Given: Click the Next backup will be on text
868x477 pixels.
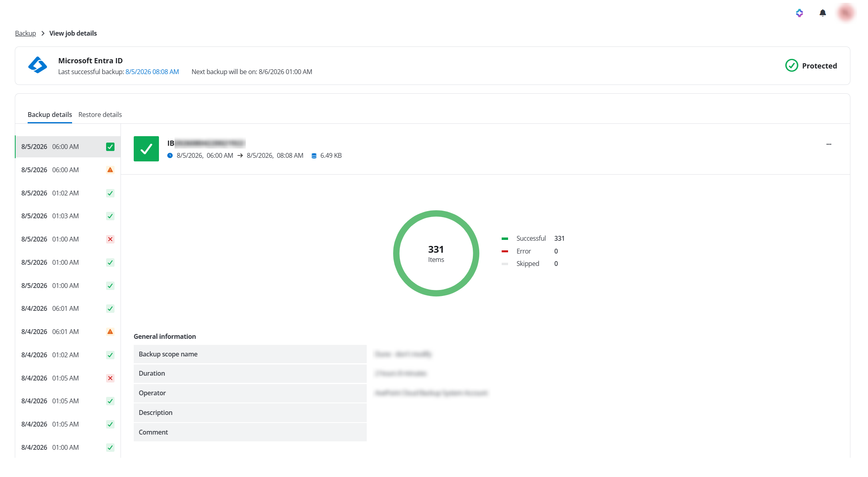Looking at the screenshot, I should pyautogui.click(x=252, y=72).
